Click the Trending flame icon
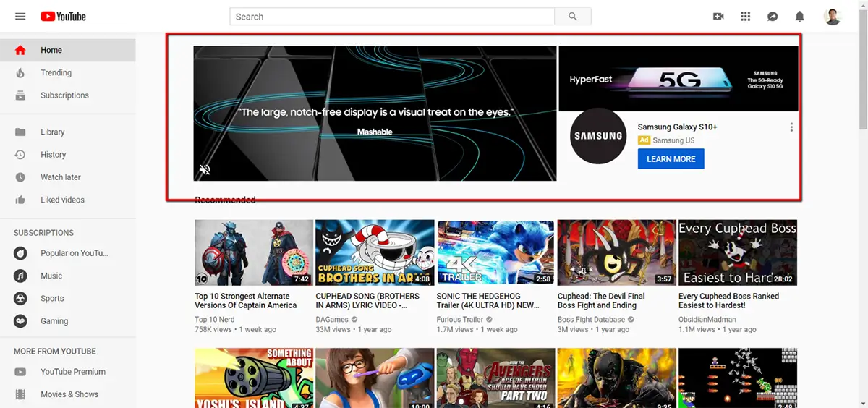Image resolution: width=868 pixels, height=408 pixels. click(x=20, y=72)
